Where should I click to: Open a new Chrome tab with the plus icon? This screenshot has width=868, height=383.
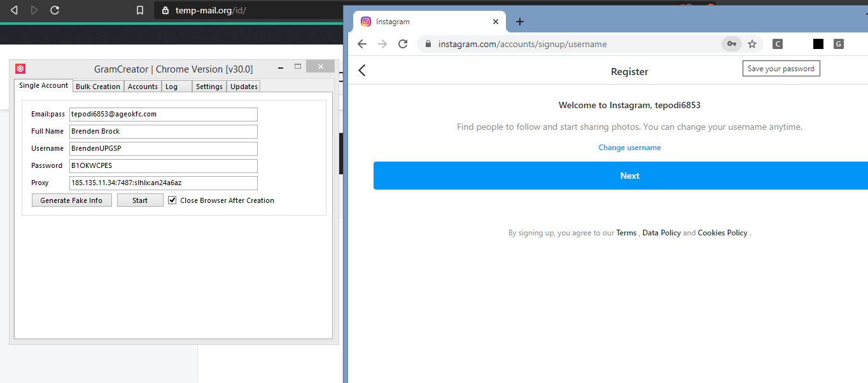coord(520,22)
